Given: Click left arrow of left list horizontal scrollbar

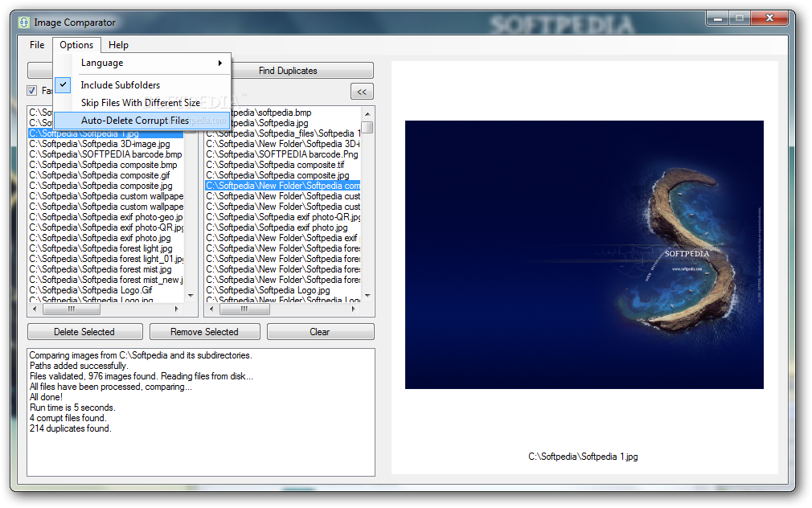Looking at the screenshot, I should (35, 309).
